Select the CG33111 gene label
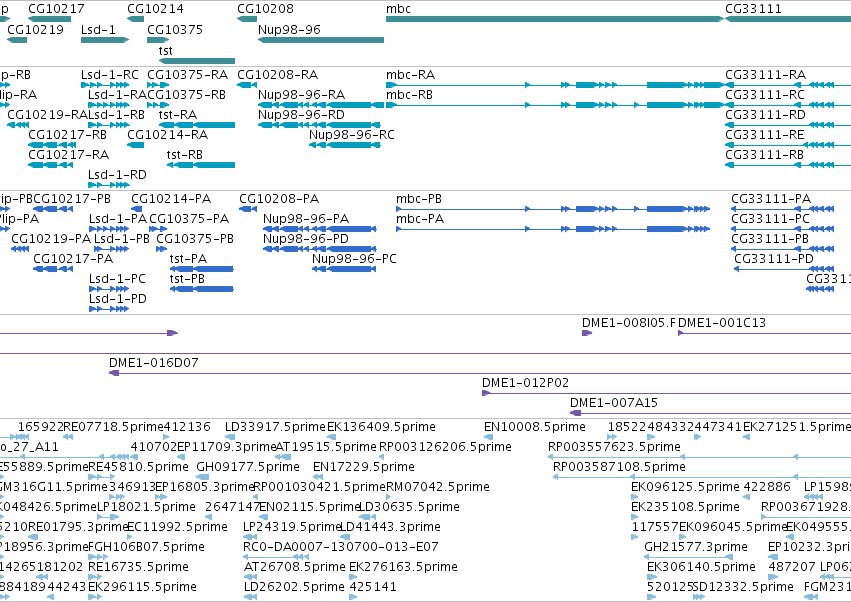Screen dimensions: 851x602 (753, 9)
